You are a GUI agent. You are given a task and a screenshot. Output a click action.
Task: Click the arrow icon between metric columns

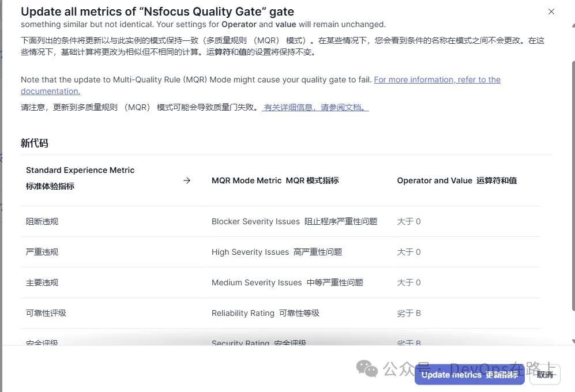coord(187,180)
